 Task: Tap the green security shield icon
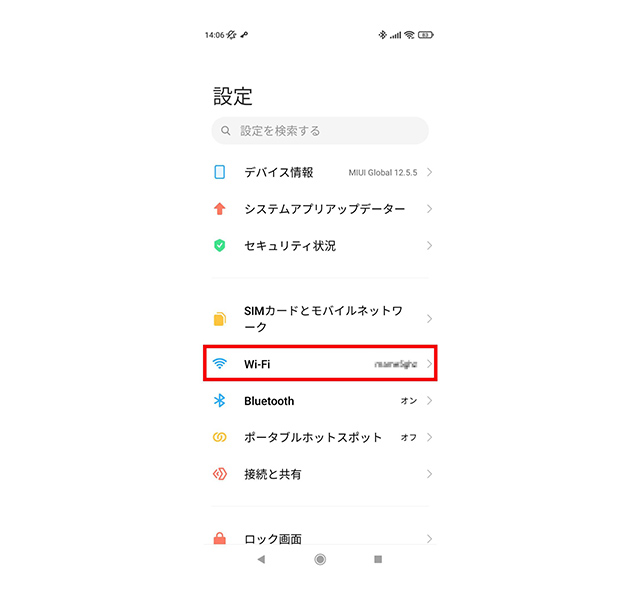click(220, 245)
